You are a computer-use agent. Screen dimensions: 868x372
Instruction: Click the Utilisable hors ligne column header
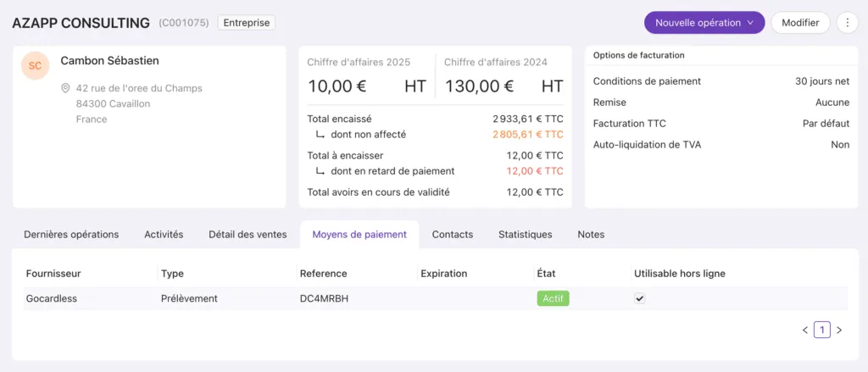[x=680, y=274]
